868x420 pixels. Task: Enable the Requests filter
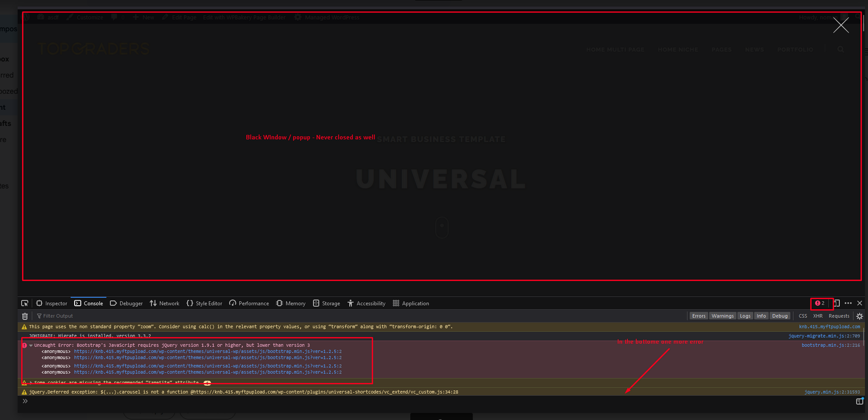tap(839, 316)
